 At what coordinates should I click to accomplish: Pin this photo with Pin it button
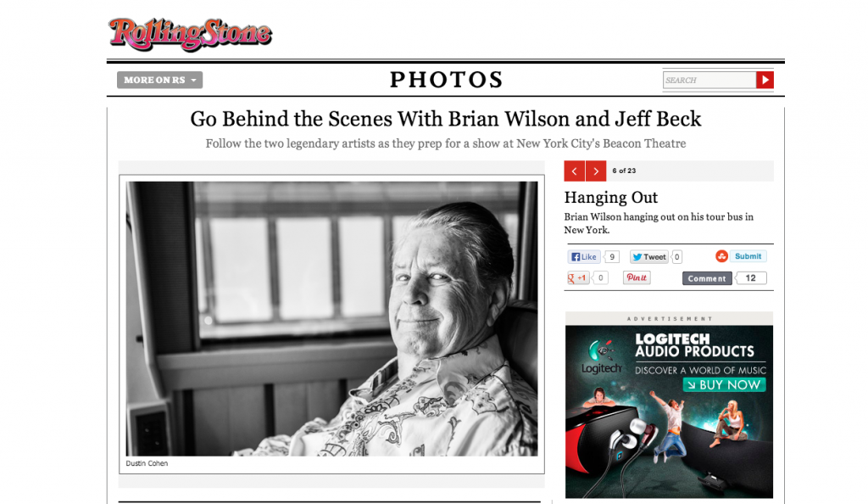click(x=637, y=278)
